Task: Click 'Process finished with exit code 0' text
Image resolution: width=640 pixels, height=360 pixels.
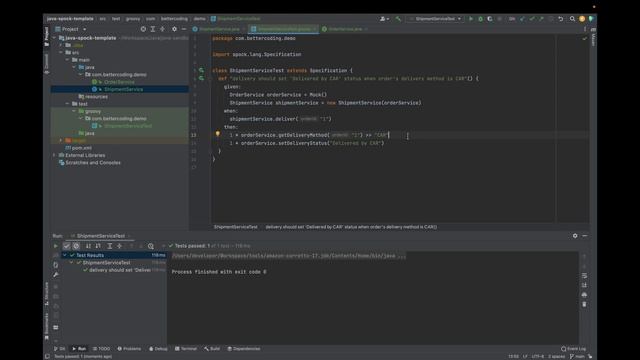Action: 219,272
